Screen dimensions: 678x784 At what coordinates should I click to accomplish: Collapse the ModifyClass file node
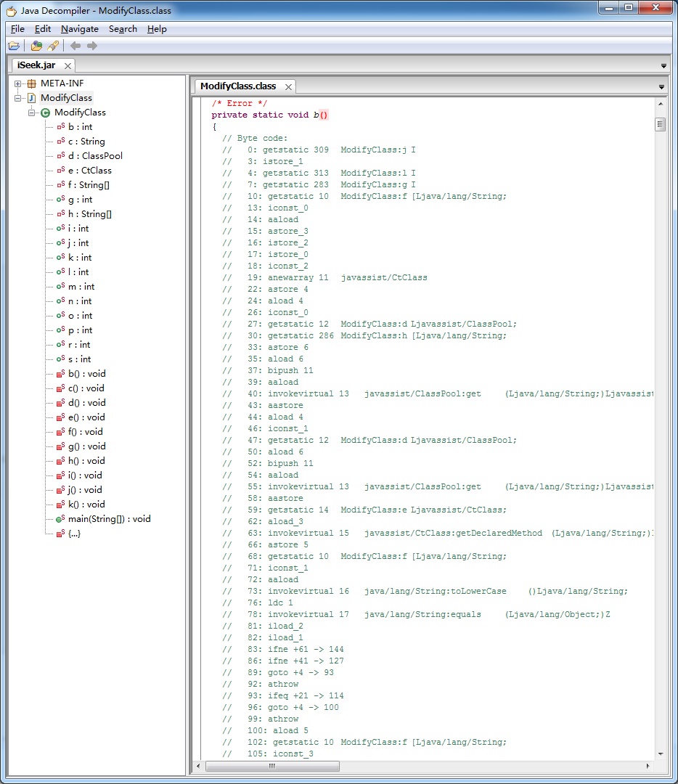18,98
